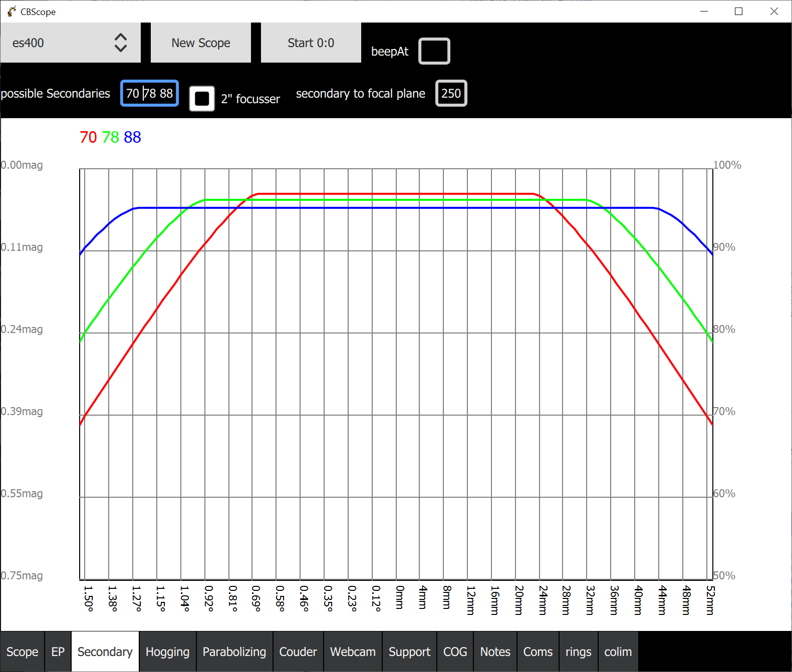Viewport: 792px width, 672px height.
Task: Click the 60% axis label
Action: coord(724,493)
